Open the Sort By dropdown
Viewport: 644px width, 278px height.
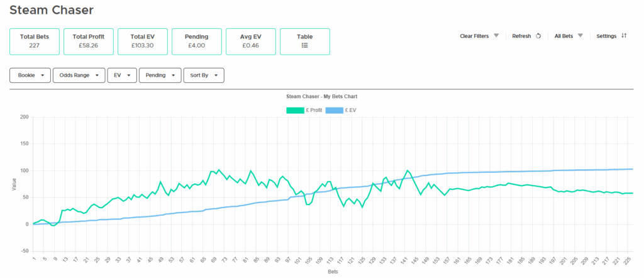tap(204, 75)
